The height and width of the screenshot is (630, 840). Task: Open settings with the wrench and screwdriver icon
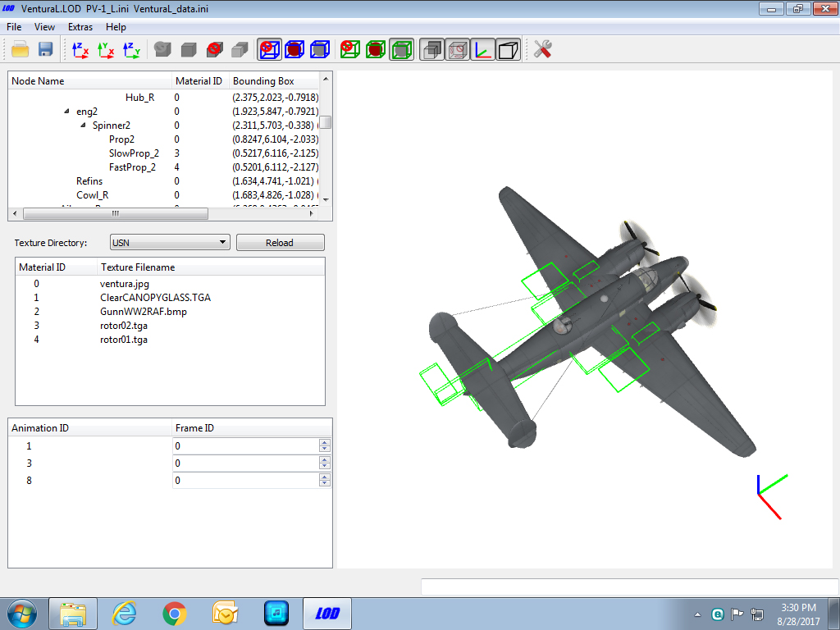[x=542, y=50]
